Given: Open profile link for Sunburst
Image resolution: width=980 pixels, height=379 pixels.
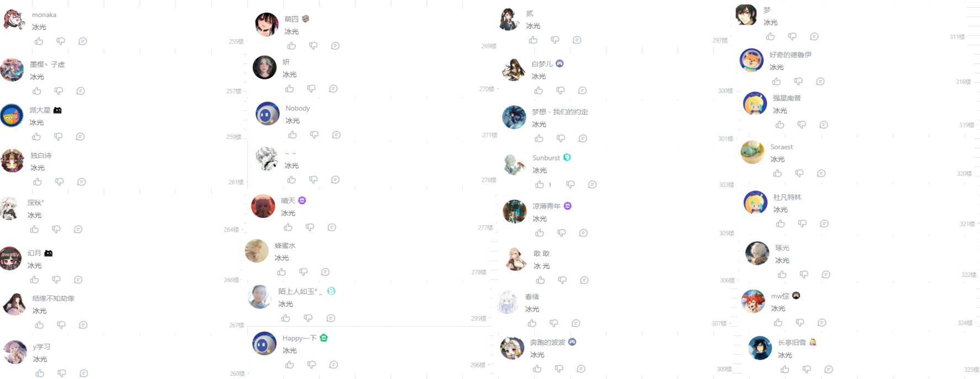Looking at the screenshot, I should (x=546, y=158).
